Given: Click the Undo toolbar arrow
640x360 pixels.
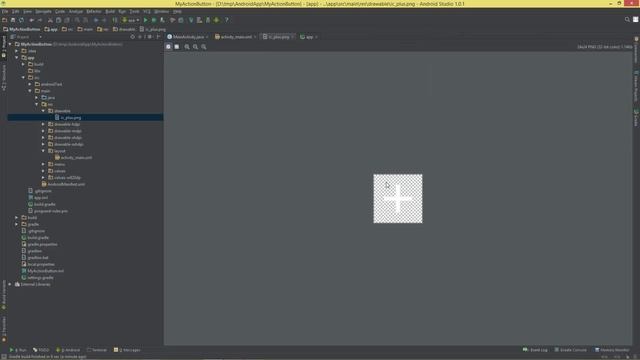Looking at the screenshot, I should (x=32, y=20).
